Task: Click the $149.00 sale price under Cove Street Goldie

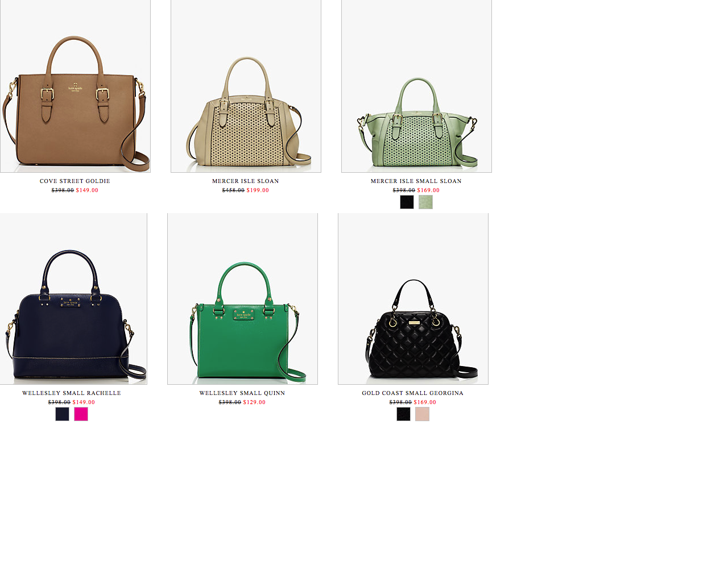Action: click(x=87, y=190)
